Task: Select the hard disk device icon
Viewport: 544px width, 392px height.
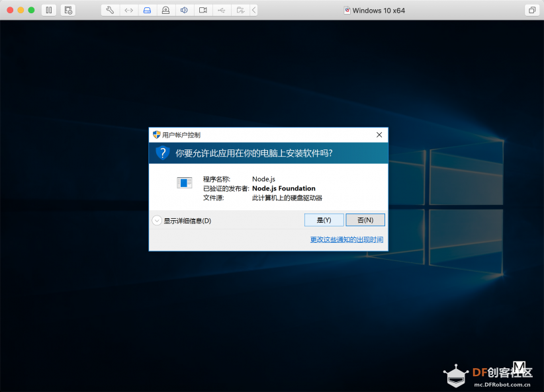Action: pos(147,10)
